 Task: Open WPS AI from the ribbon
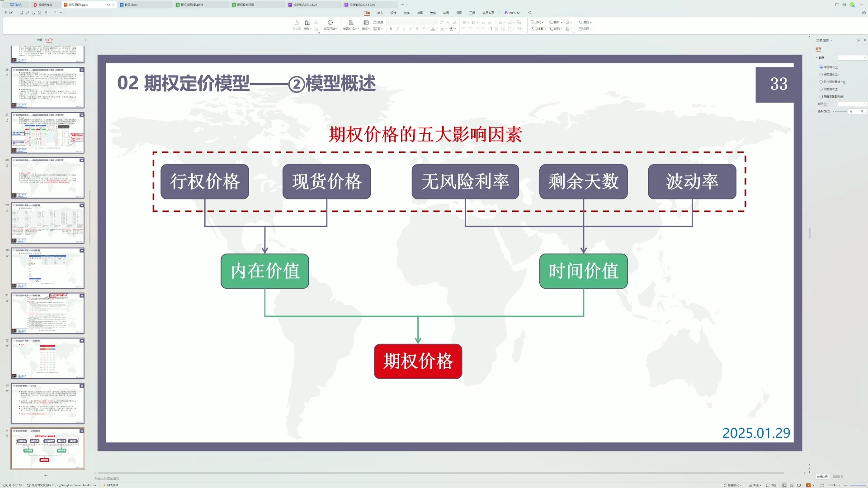pyautogui.click(x=512, y=13)
